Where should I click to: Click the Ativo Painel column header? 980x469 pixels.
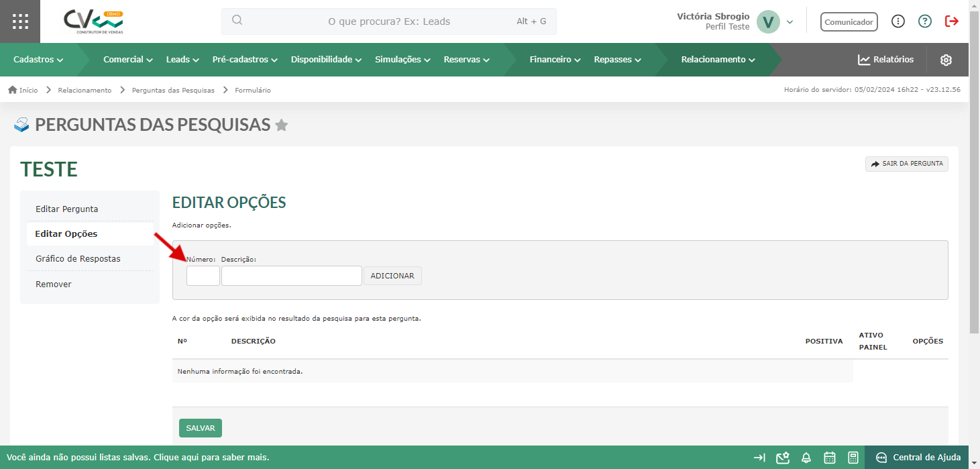[x=873, y=341]
